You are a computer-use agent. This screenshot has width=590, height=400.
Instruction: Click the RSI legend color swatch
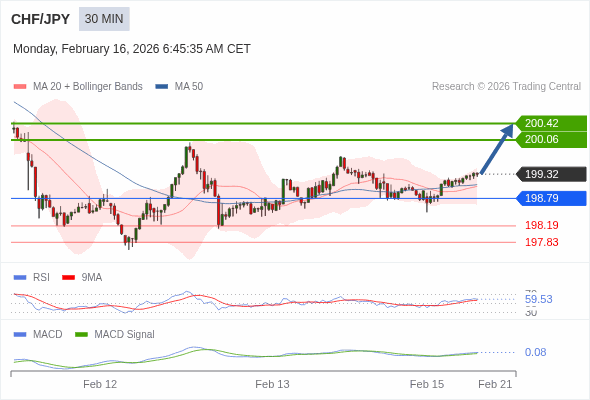click(x=20, y=278)
